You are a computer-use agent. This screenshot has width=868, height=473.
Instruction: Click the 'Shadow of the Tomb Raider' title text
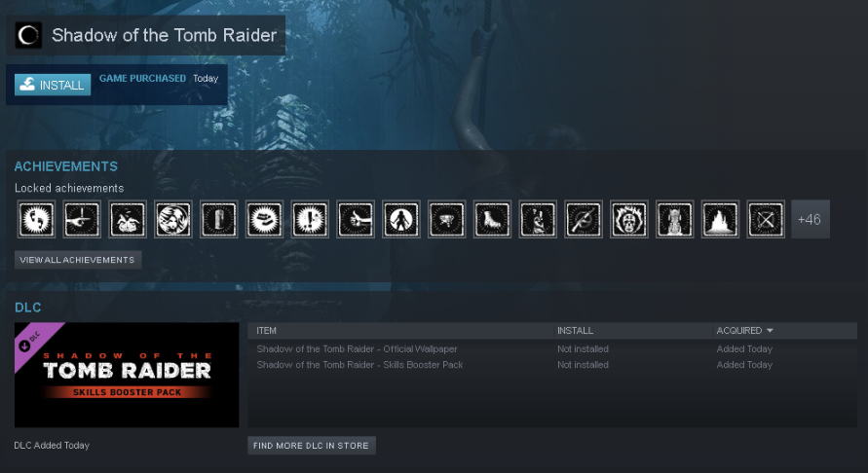(164, 35)
